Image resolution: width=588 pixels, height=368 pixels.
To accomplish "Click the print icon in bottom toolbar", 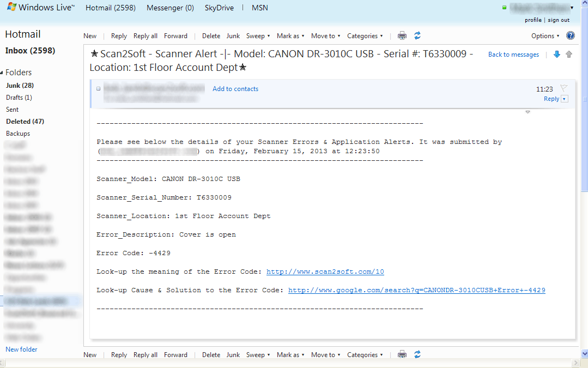I will (x=402, y=354).
